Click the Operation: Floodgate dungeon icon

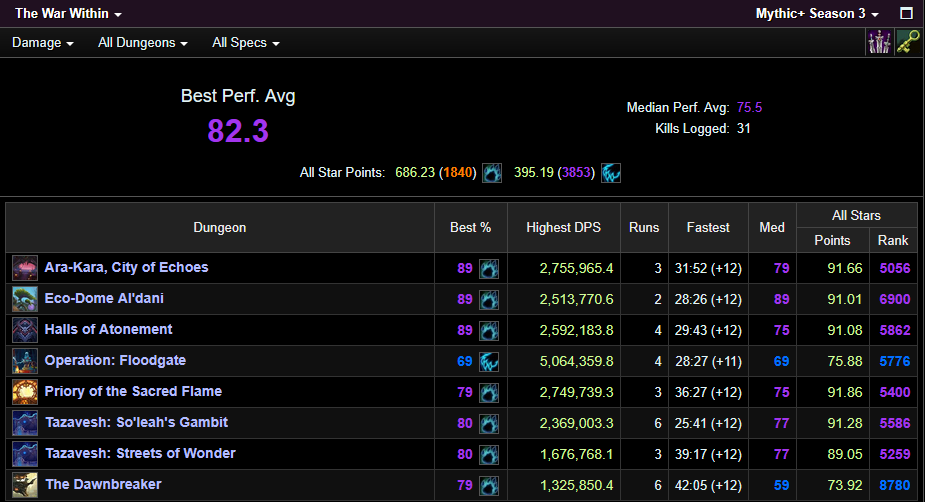pos(25,361)
